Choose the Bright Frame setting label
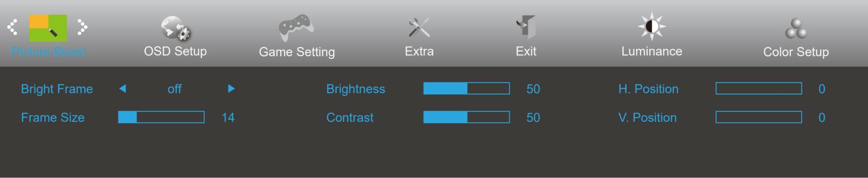Viewport: 868px width, 178px height. pos(57,89)
